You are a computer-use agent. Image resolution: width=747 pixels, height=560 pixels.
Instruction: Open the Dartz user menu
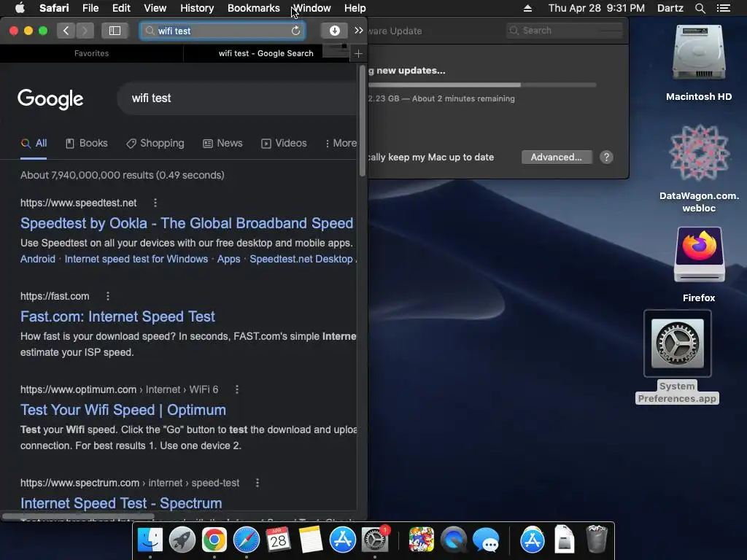click(x=670, y=8)
